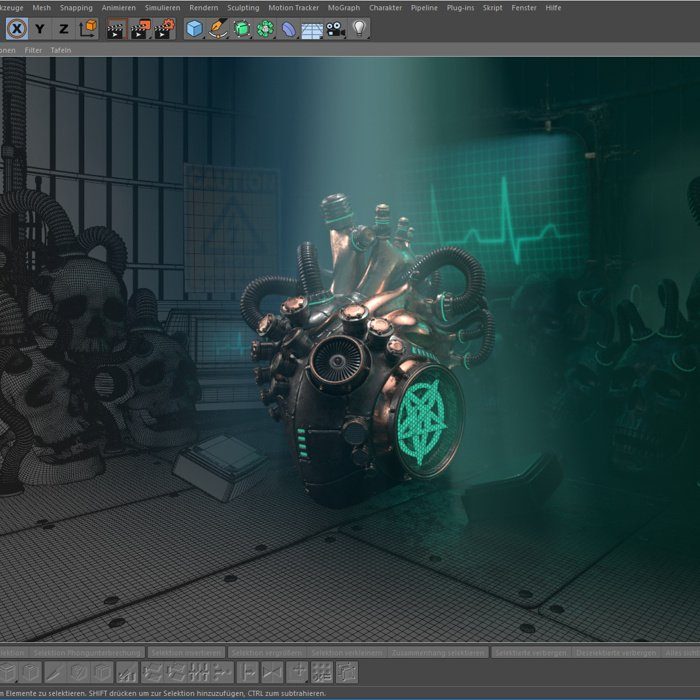Screen dimensions: 700x700
Task: Toggle the Z axis lock
Action: pyautogui.click(x=64, y=29)
